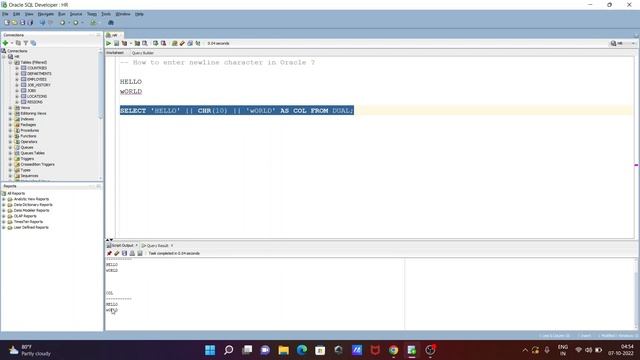Click the Refresh icon in Connections panel
Image resolution: width=640 pixels, height=360 pixels.
pyautogui.click(x=18, y=43)
